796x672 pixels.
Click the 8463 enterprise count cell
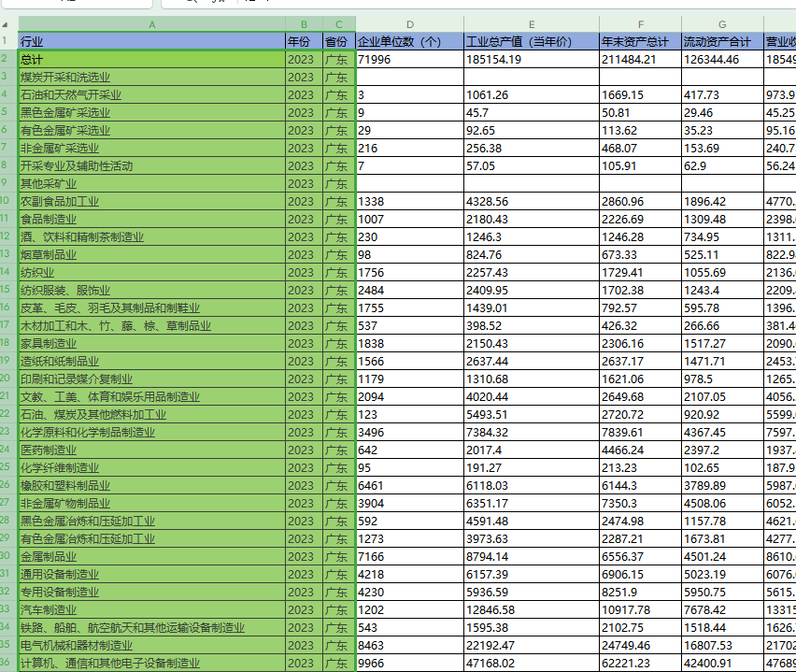pyautogui.click(x=409, y=646)
